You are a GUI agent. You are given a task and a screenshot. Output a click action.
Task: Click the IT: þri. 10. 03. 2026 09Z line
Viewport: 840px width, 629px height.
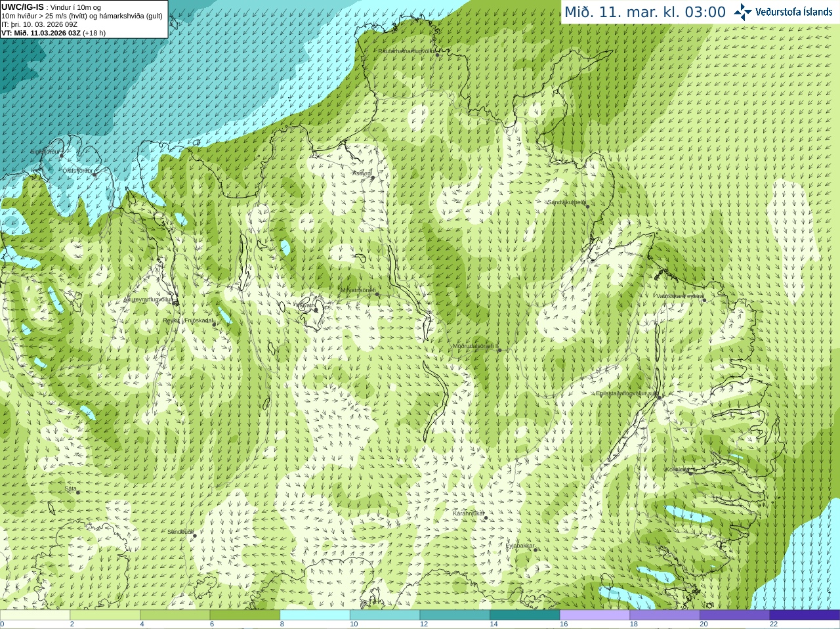tap(39, 24)
